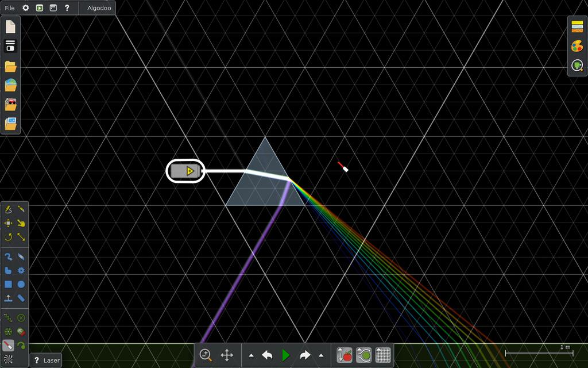
Task: Select the Zoom tool
Action: pyautogui.click(x=206, y=355)
